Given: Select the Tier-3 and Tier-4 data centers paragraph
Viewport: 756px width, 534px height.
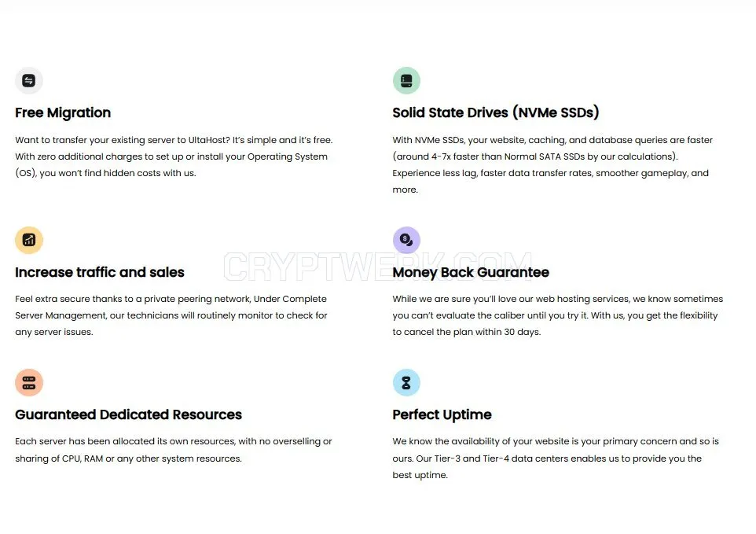Looking at the screenshot, I should coord(556,458).
